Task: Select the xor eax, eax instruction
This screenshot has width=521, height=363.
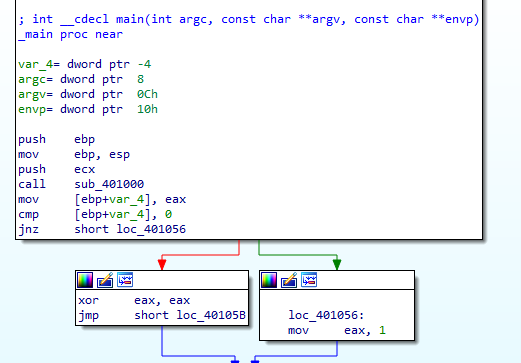Action: click(x=134, y=300)
